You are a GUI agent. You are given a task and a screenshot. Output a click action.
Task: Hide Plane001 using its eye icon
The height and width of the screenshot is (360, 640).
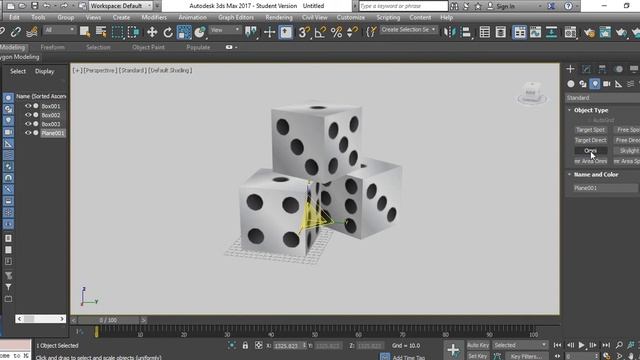28,133
